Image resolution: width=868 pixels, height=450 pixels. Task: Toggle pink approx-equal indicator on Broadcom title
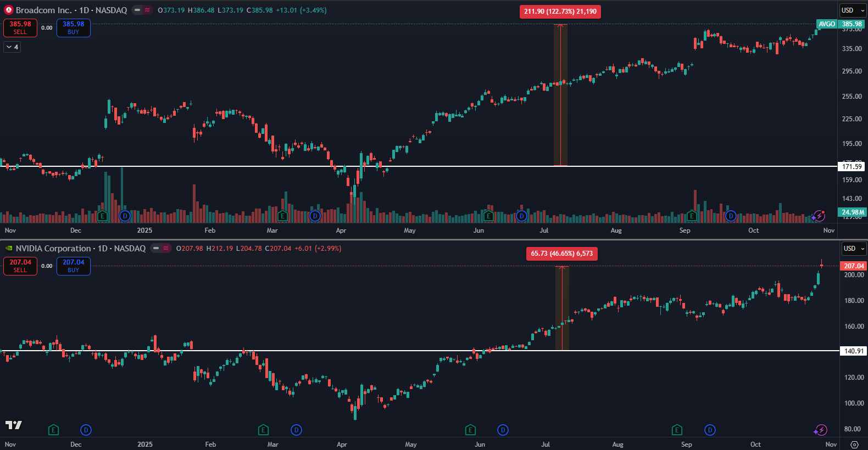point(147,10)
